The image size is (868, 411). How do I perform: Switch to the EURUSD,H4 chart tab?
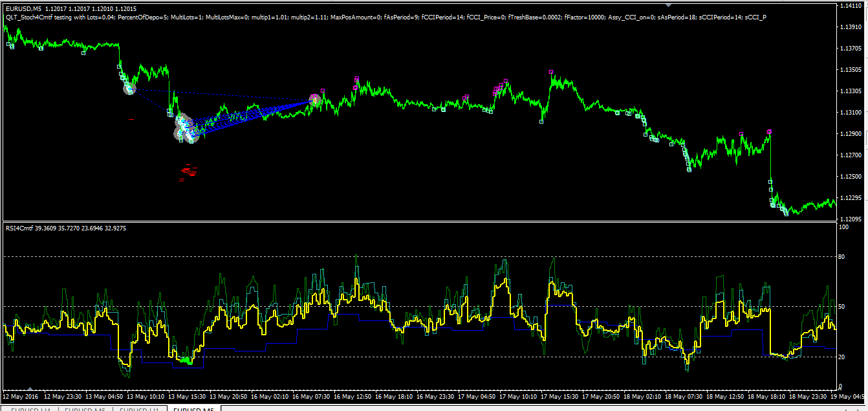click(x=30, y=408)
